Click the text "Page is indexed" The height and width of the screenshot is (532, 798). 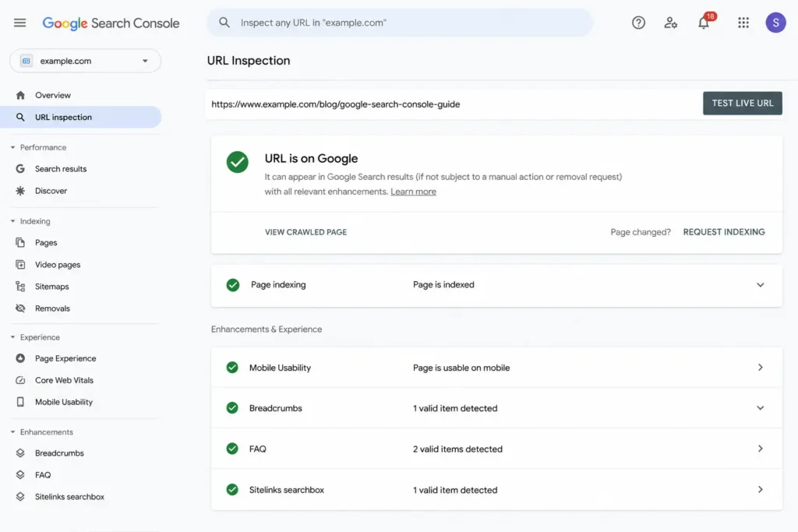[443, 285]
